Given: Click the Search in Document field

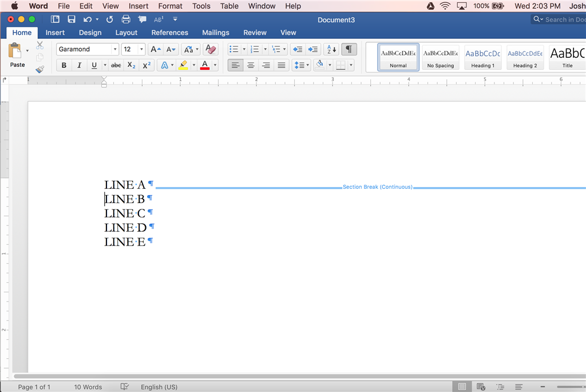Looking at the screenshot, I should click(x=559, y=19).
